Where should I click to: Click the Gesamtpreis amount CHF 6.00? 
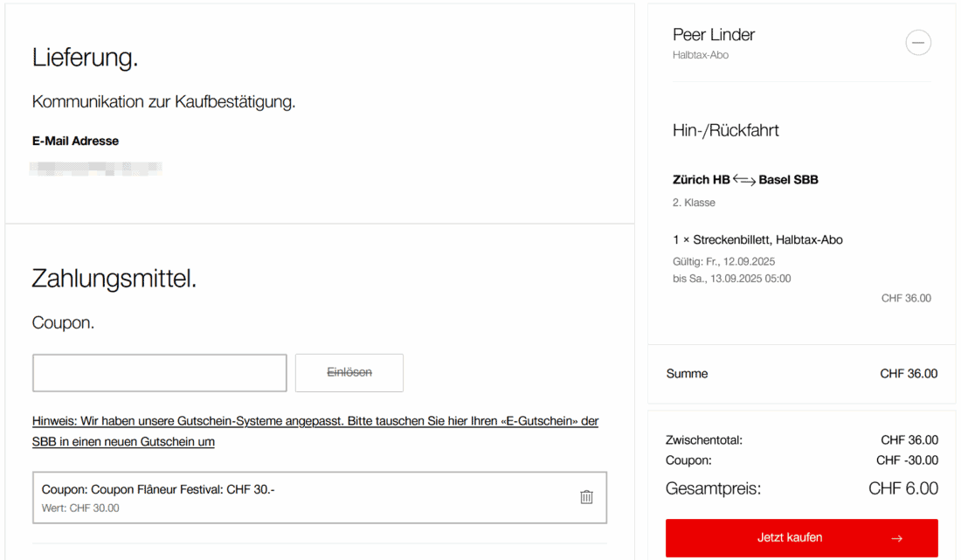(x=902, y=488)
